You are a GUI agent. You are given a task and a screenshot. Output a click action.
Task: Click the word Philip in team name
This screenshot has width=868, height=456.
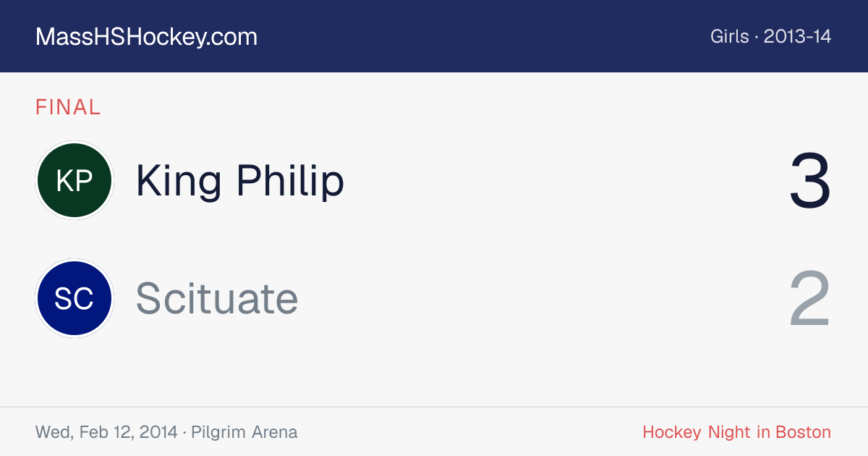(x=291, y=180)
